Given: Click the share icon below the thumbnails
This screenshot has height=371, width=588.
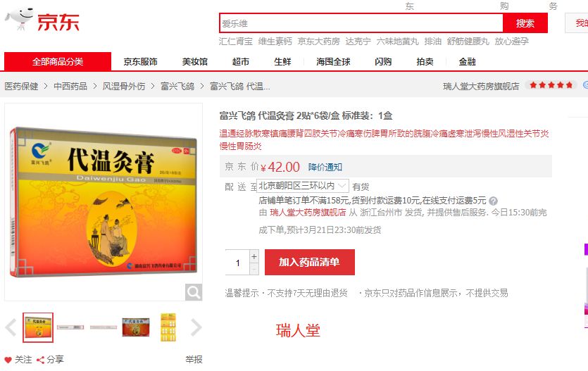Looking at the screenshot, I should [x=40, y=360].
